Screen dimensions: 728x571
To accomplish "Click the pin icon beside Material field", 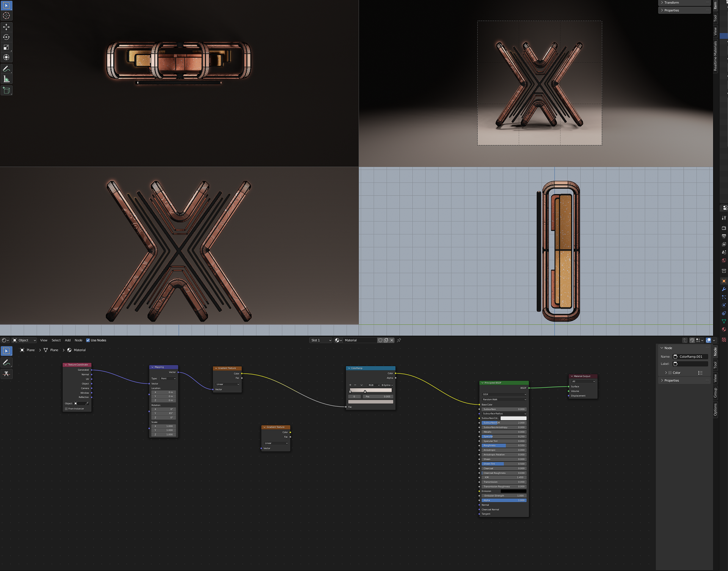I will coord(399,340).
